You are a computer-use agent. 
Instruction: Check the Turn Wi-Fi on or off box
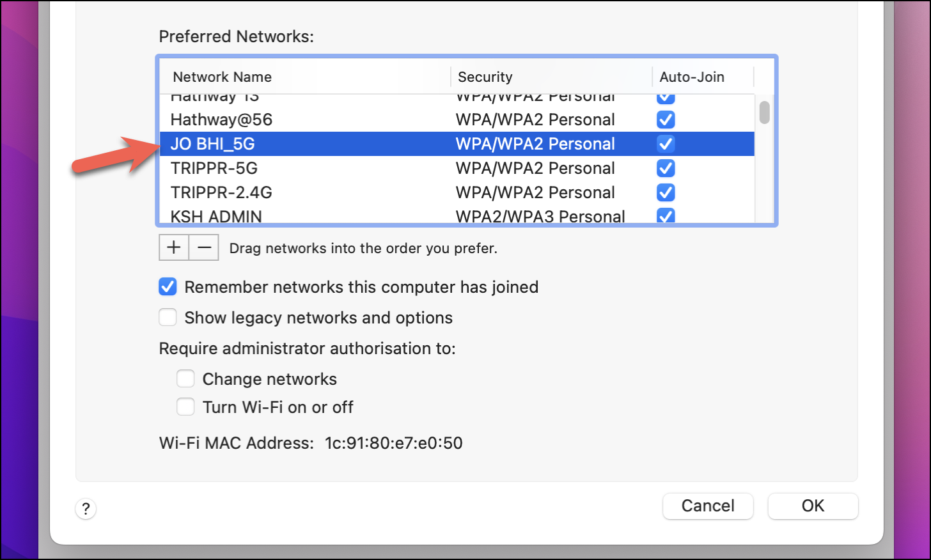tap(185, 407)
